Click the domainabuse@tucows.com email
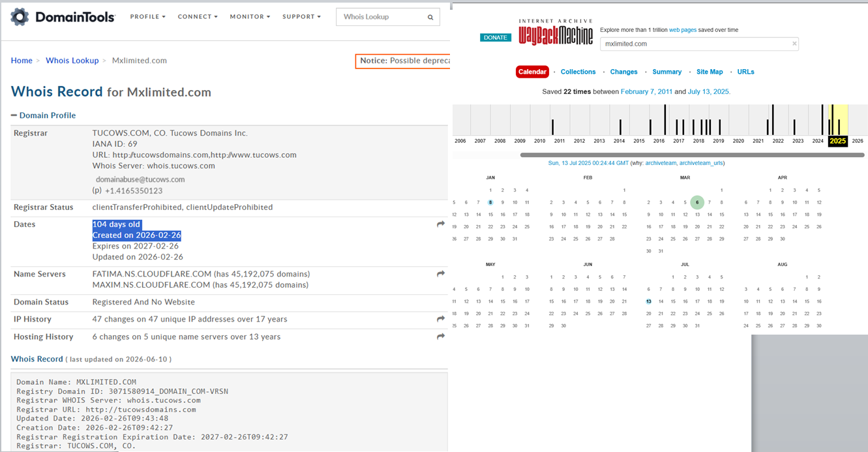Image resolution: width=868 pixels, height=452 pixels. [x=140, y=179]
